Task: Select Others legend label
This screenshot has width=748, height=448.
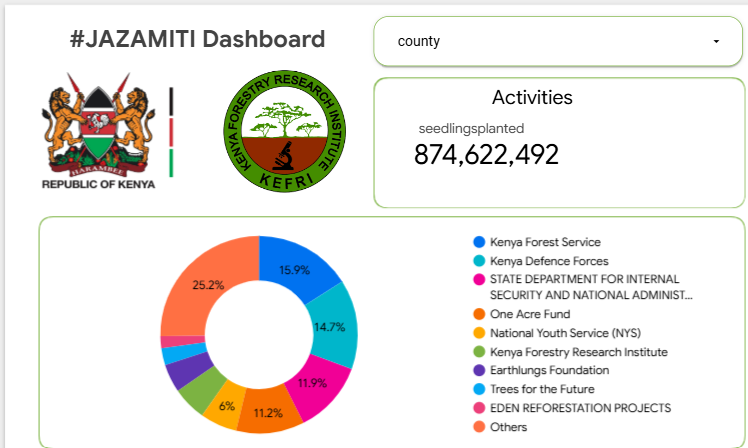Action: pyautogui.click(x=509, y=427)
